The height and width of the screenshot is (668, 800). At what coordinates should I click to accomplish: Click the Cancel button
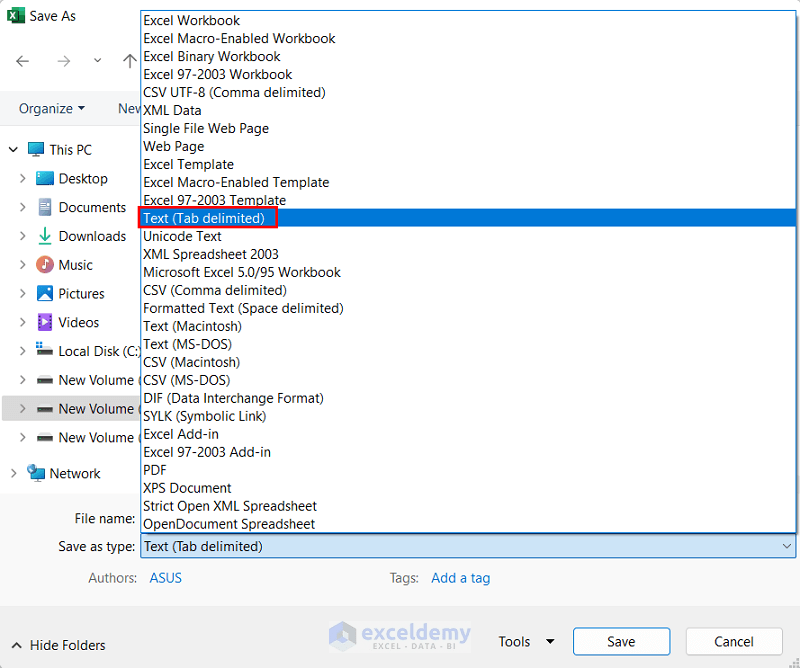[734, 641]
